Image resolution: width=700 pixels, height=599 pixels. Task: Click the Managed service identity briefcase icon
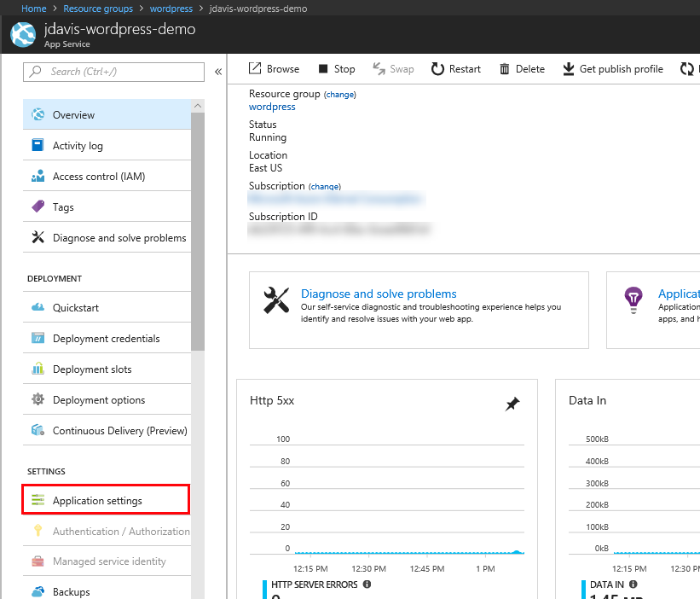point(38,561)
